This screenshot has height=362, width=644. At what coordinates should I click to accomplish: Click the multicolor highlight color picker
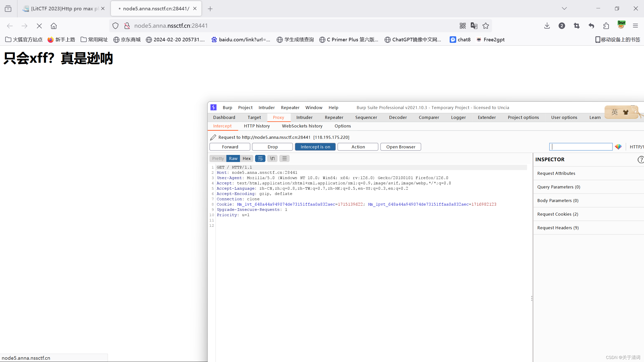click(x=618, y=147)
